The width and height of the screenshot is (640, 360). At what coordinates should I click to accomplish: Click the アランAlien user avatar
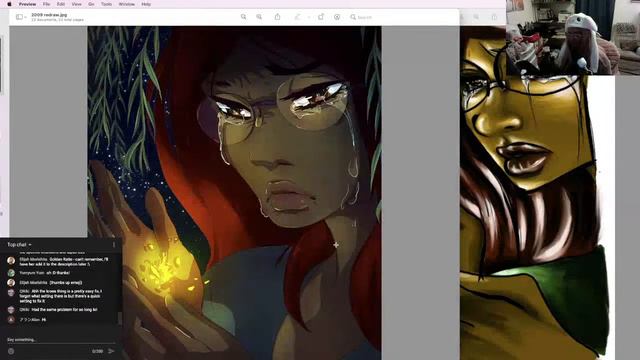(11, 320)
